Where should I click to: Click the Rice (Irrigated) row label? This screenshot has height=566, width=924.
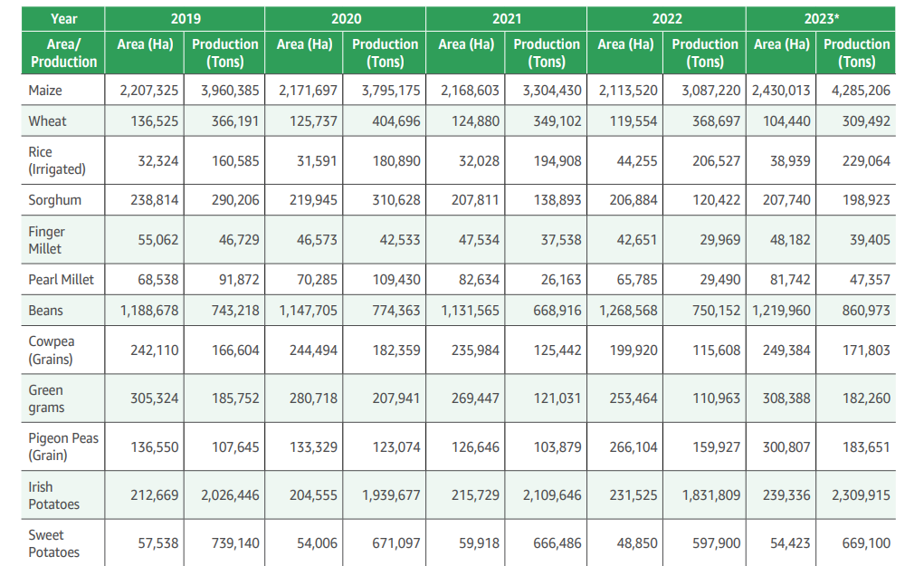pos(57,160)
